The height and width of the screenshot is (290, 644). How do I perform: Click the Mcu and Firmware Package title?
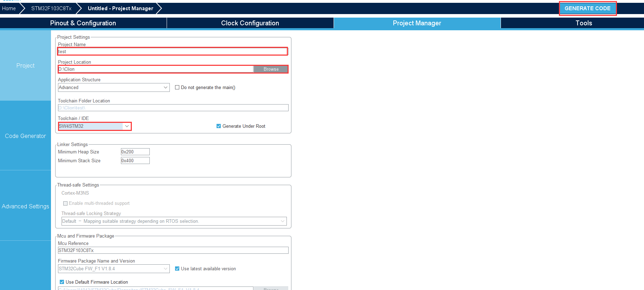[86, 236]
